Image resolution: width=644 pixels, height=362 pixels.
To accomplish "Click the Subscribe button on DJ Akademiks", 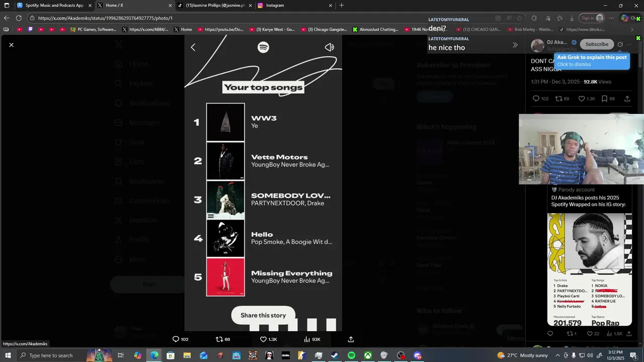I will (597, 44).
